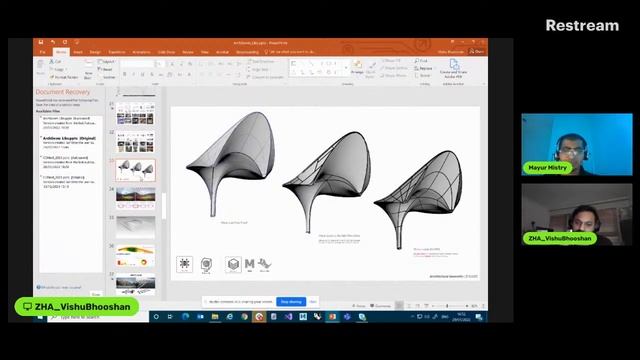Screen dimensions: 640x360
Task: Click the New Slide button
Action: point(88,69)
